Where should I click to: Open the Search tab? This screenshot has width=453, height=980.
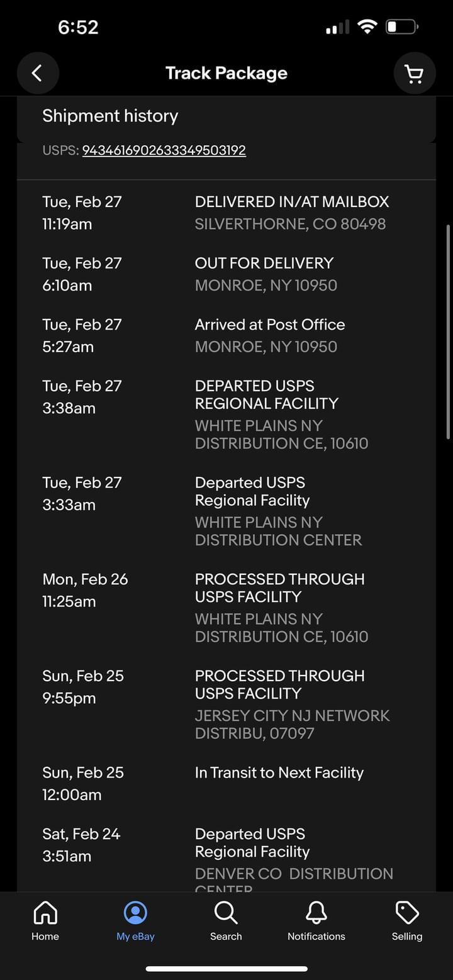[x=226, y=920]
